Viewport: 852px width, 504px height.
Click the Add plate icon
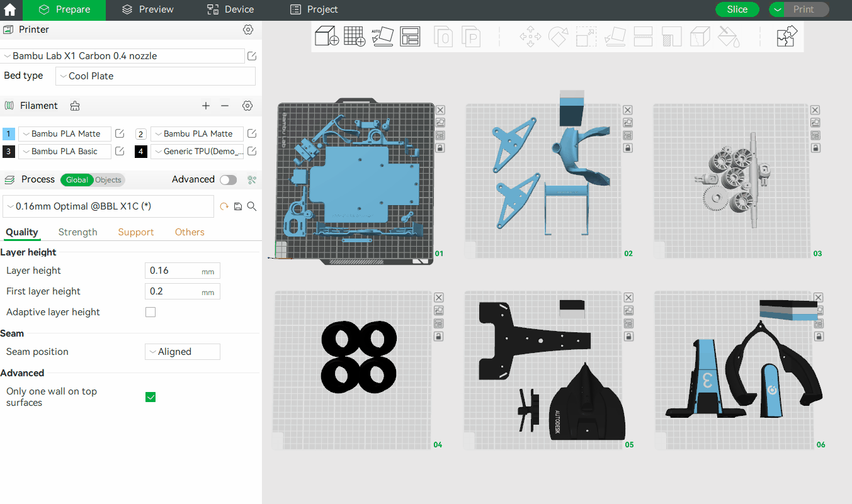355,36
